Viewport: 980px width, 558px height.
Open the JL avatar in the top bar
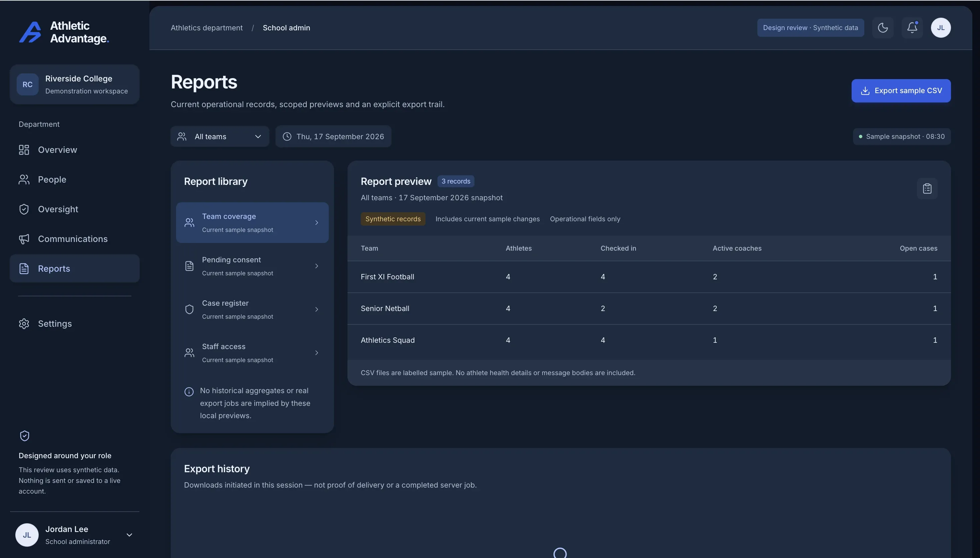point(941,28)
